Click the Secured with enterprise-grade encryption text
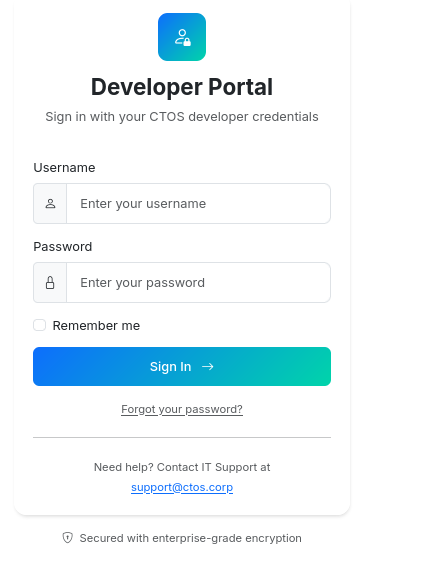This screenshot has width=433, height=561. pyautogui.click(x=190, y=538)
